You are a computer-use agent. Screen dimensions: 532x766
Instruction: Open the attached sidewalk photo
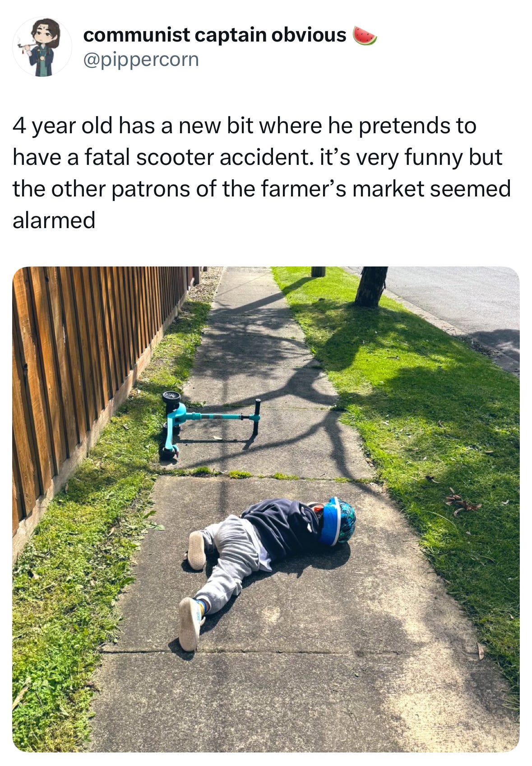point(266,509)
